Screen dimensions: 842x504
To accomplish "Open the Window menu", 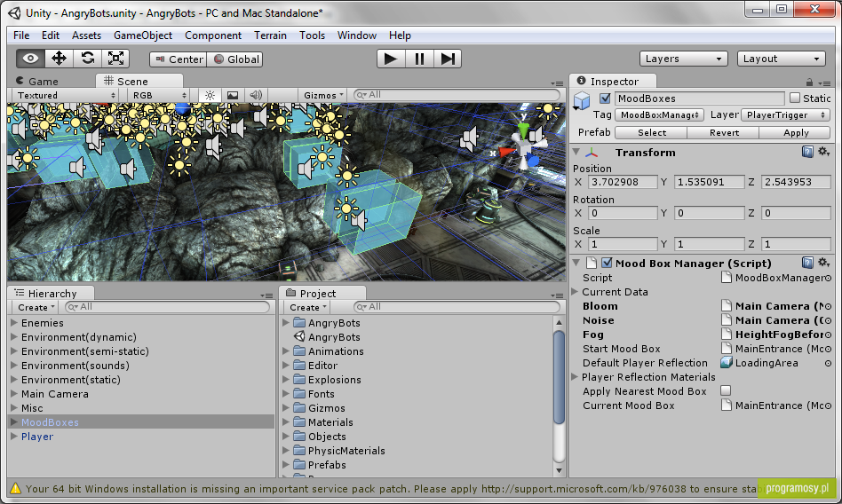I will 356,35.
